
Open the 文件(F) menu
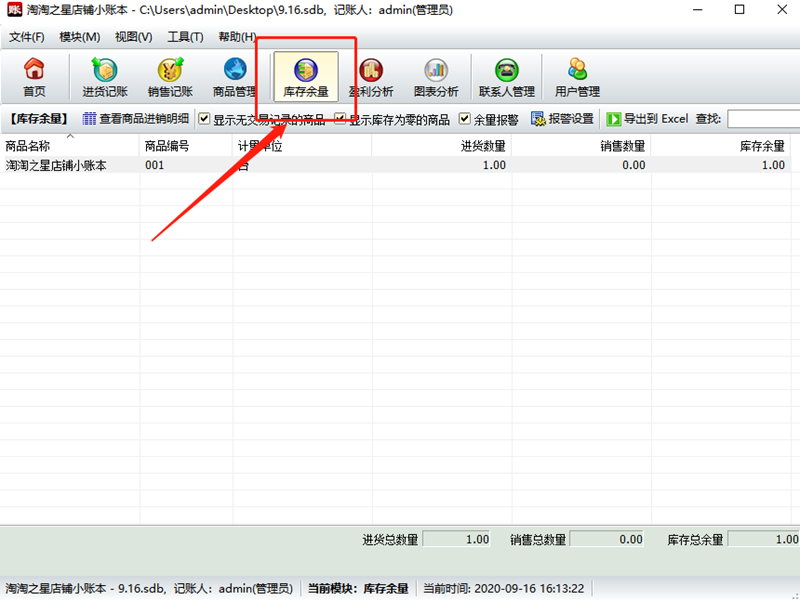27,37
